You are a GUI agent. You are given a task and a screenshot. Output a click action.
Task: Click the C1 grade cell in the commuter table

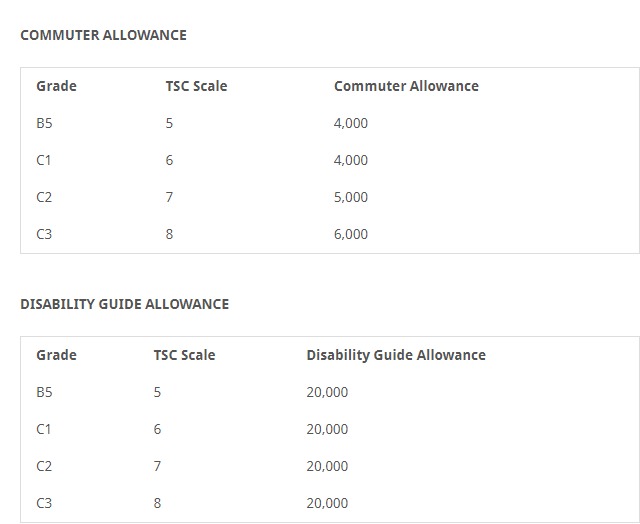(x=44, y=160)
